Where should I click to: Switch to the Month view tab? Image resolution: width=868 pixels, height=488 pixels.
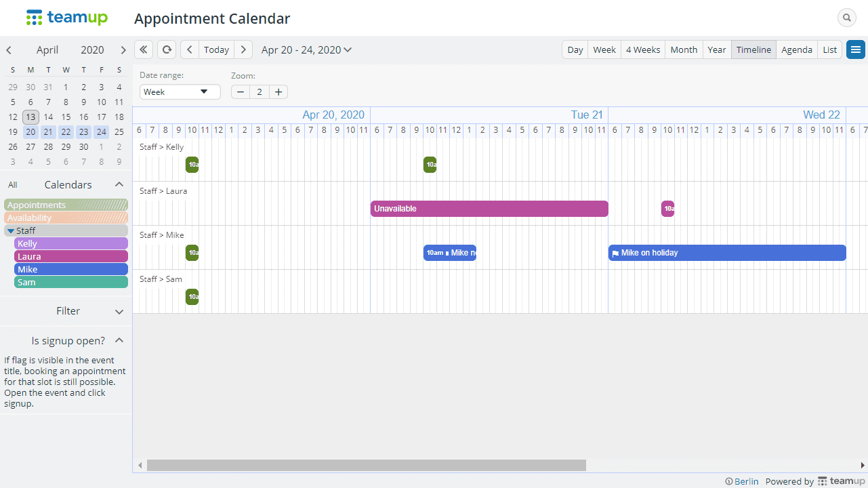click(684, 49)
